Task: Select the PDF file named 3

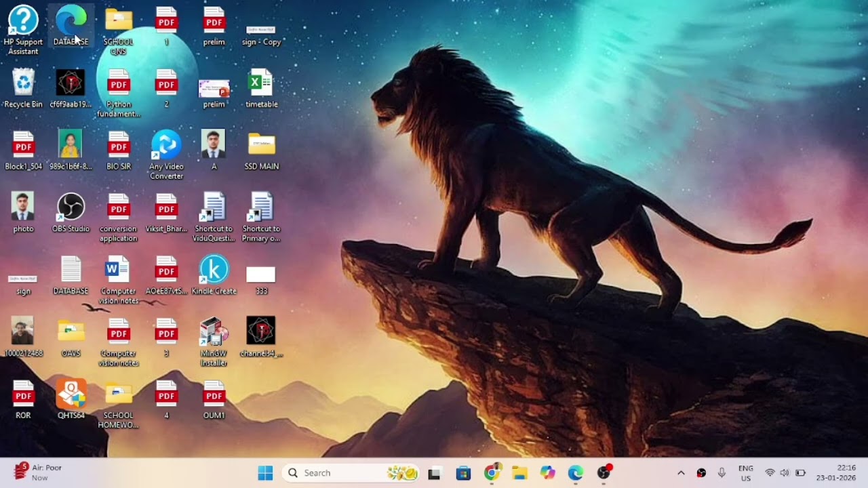Action: (166, 338)
